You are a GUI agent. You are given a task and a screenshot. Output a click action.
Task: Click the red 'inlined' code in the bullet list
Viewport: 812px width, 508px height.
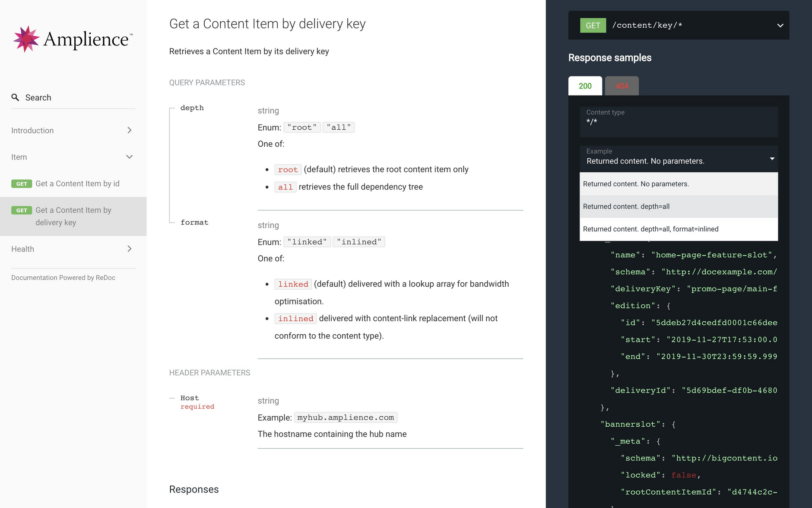(296, 319)
